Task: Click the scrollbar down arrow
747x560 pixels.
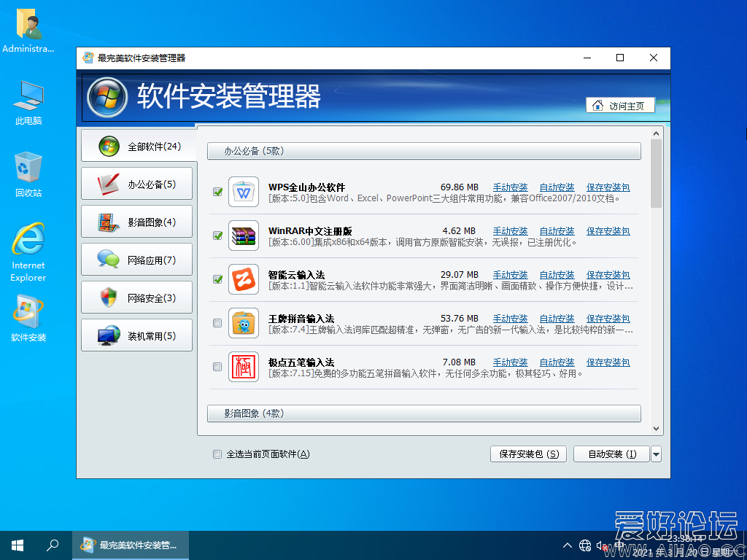Action: coord(656,429)
